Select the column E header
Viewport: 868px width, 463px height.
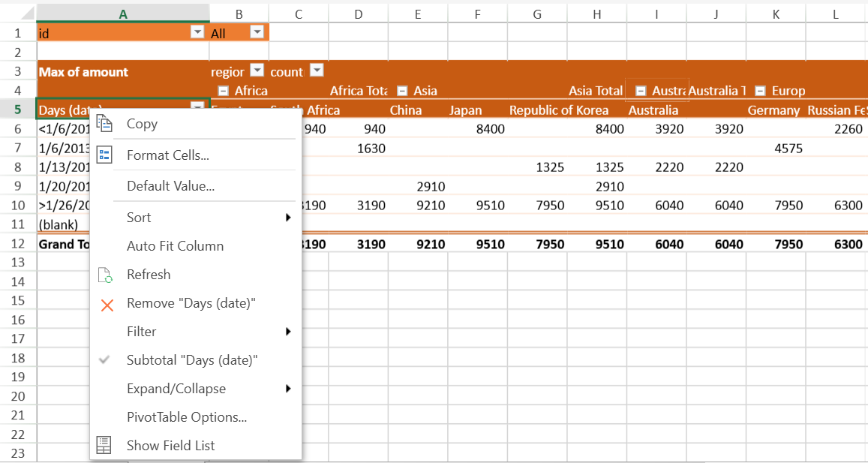point(418,13)
